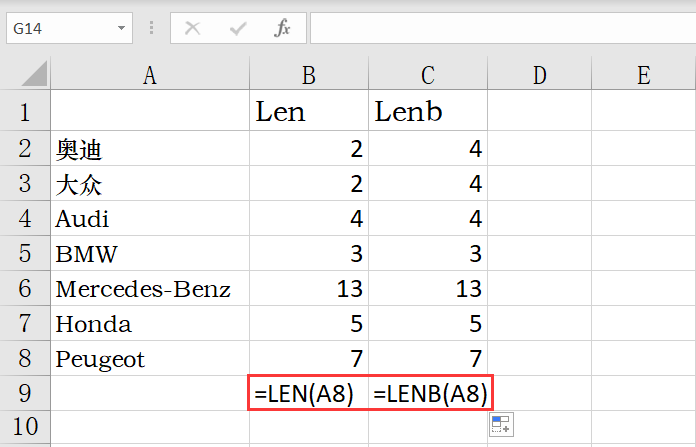
Task: Click the formula bar resize dots handle
Action: 151,28
